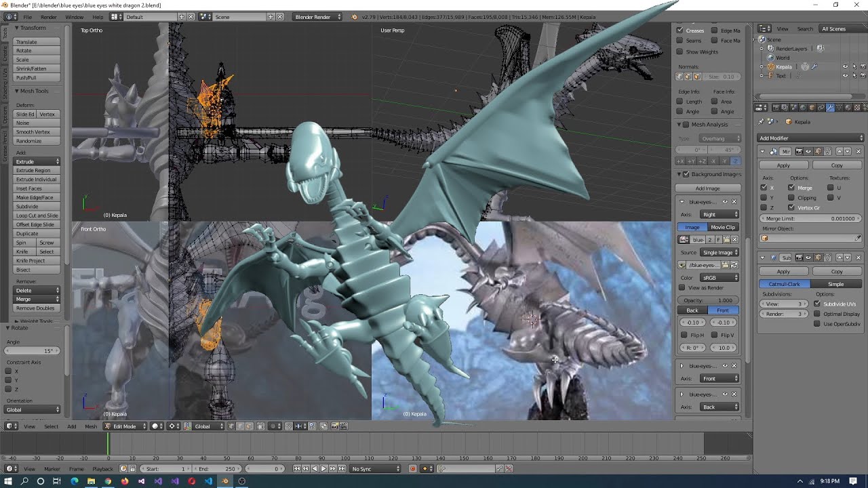This screenshot has height=488, width=868.
Task: Toggle limit selection to visible icon
Action: click(260, 426)
